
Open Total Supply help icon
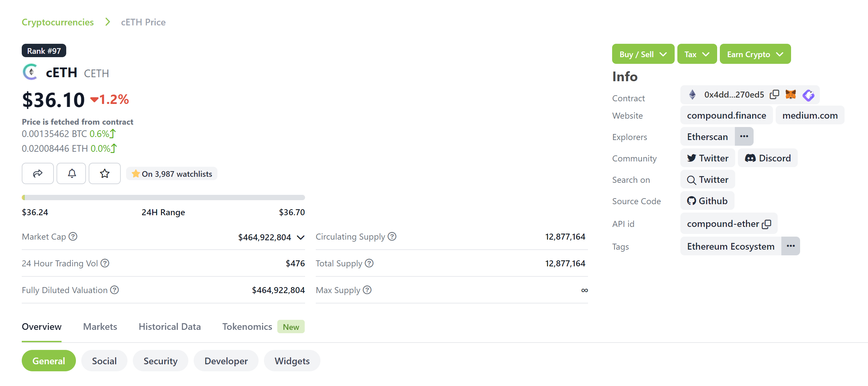[369, 263]
